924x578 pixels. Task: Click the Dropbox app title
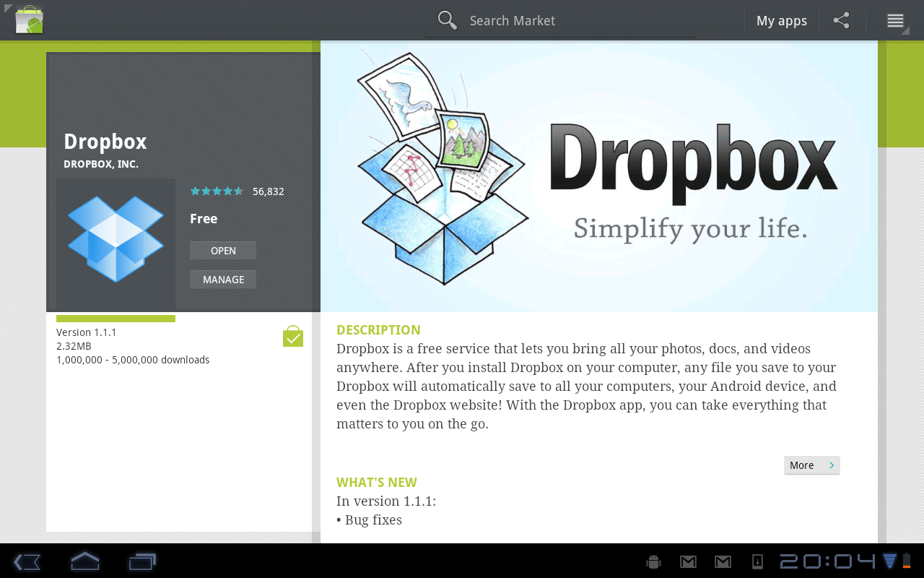point(105,142)
